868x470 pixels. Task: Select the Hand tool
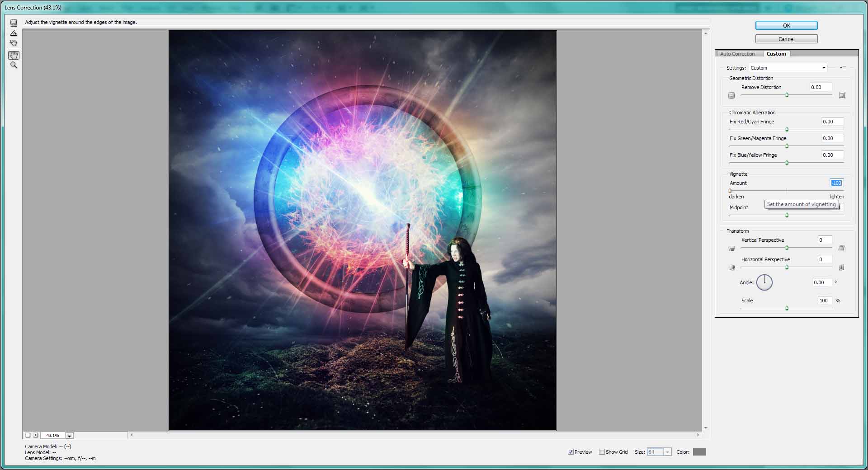tap(14, 55)
